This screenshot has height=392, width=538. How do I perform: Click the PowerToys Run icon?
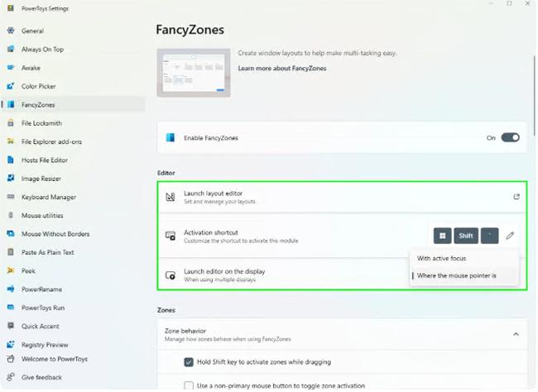tap(11, 308)
